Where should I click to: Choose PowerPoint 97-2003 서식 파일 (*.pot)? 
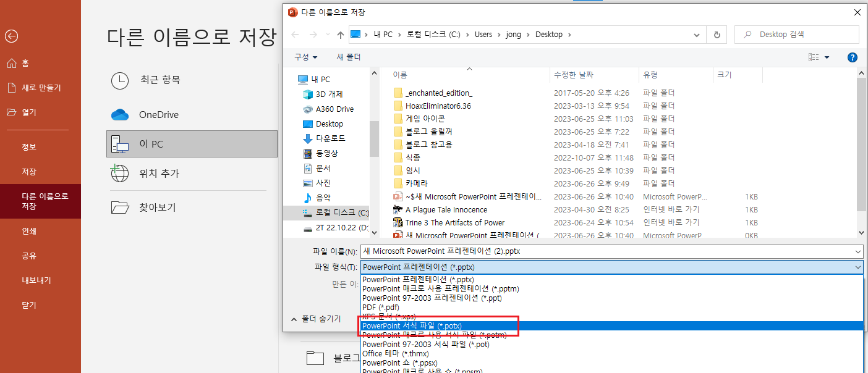[x=611, y=345]
